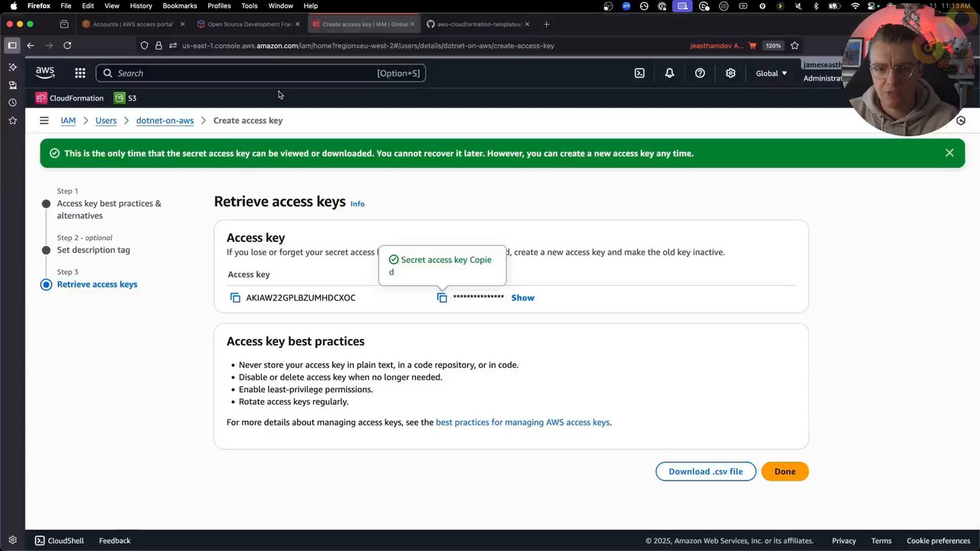This screenshot has height=551, width=980.
Task: Select wizard step Access key best practices
Action: point(109,210)
